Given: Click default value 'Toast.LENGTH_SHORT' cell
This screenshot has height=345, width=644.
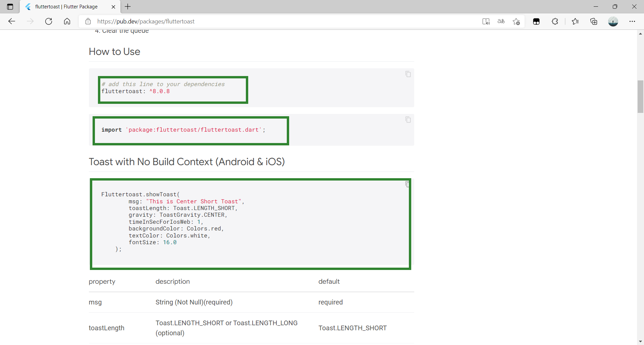Looking at the screenshot, I should 353,328.
